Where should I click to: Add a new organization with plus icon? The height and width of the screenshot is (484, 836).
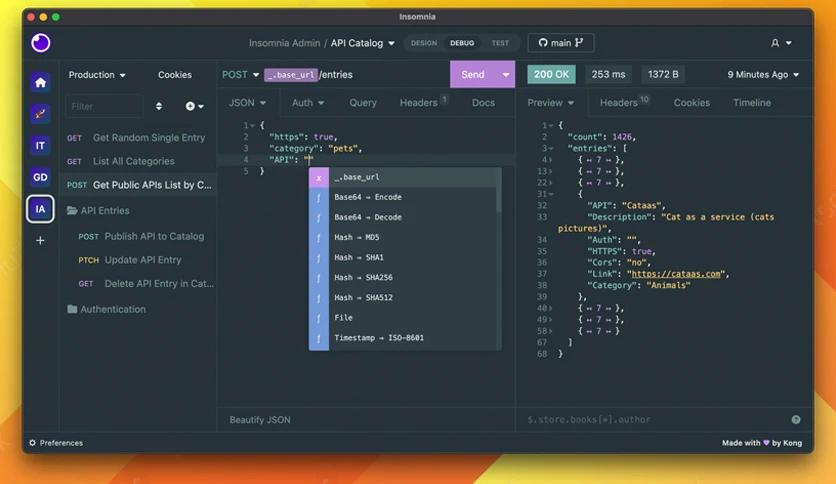[x=40, y=240]
